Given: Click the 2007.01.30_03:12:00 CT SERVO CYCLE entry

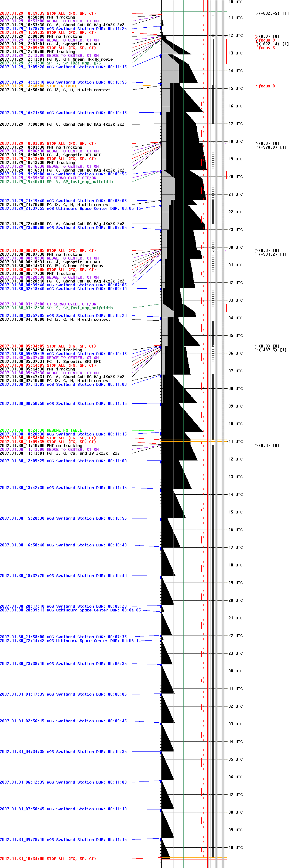Looking at the screenshot, I should [x=48, y=304].
